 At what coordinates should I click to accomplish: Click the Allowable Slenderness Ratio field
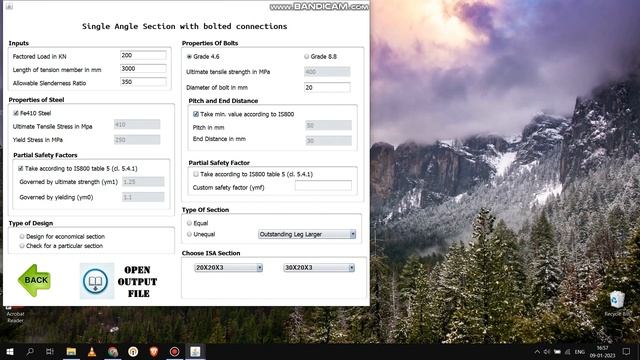click(143, 82)
